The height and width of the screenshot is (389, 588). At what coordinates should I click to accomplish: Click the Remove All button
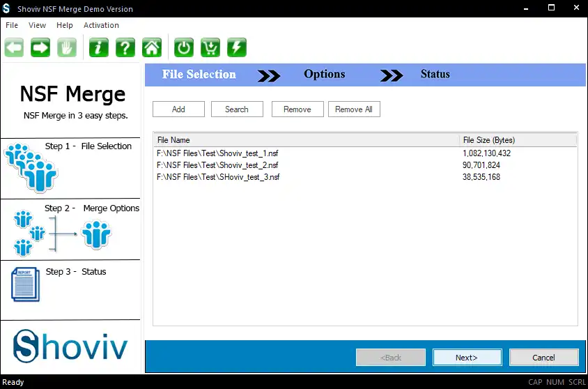(354, 109)
